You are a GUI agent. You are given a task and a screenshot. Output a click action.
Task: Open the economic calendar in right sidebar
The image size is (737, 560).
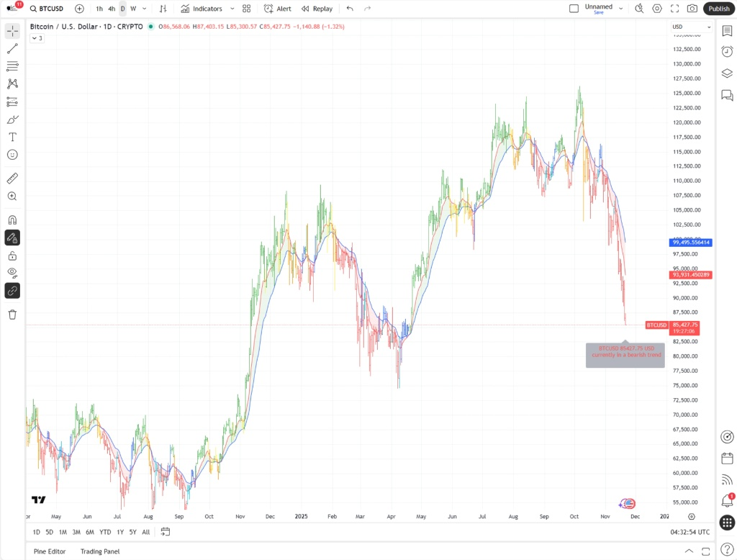tap(727, 458)
